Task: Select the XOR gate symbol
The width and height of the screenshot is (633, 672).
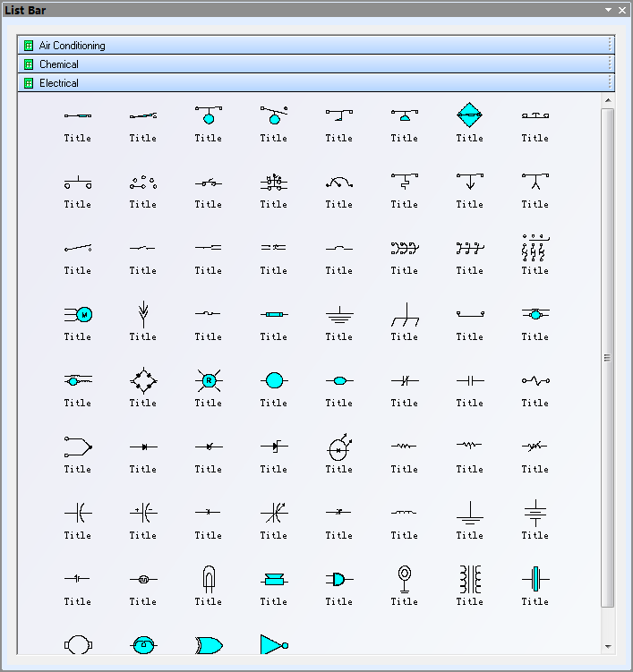Action: pyautogui.click(x=208, y=644)
